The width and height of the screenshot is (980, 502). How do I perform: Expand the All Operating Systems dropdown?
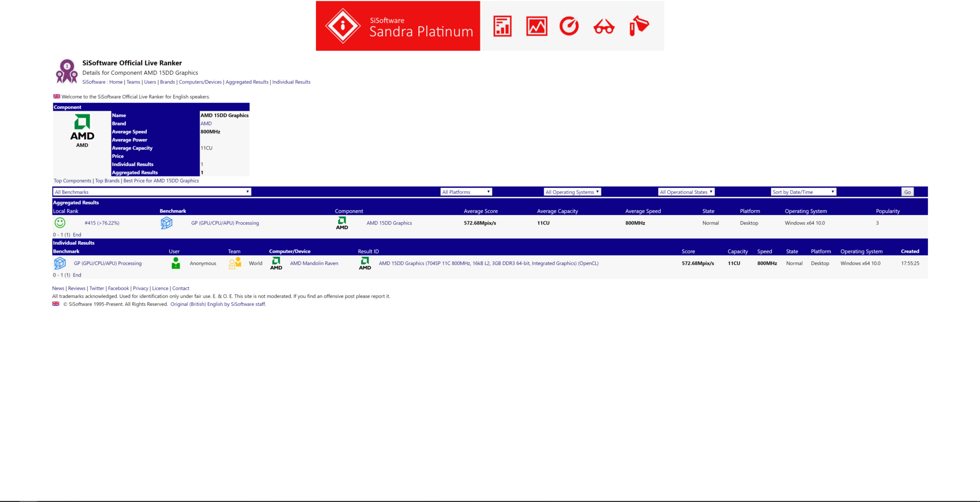[572, 192]
